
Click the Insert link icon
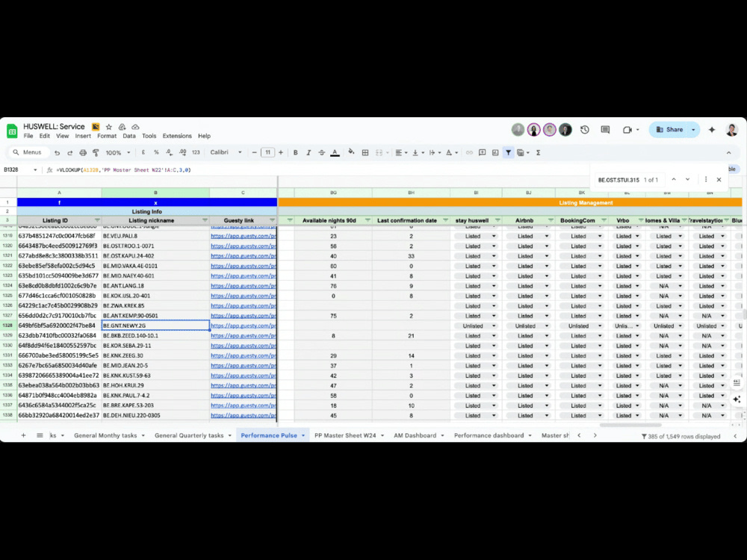coord(469,153)
